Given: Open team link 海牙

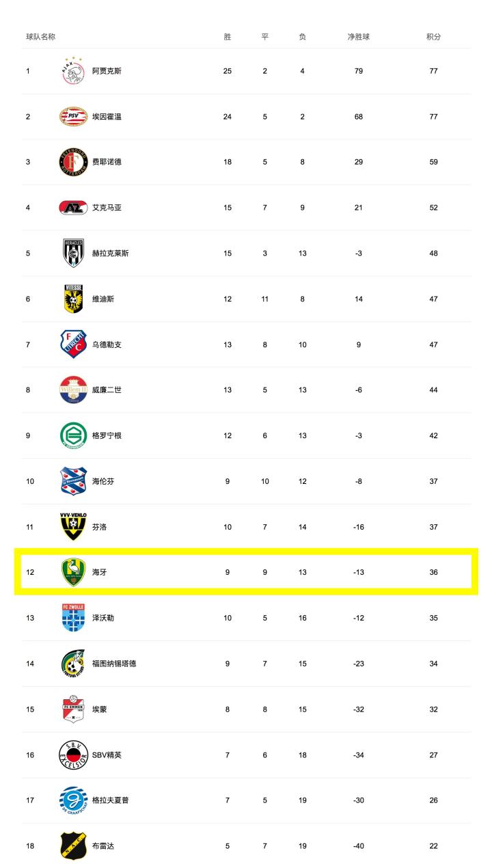Looking at the screenshot, I should pyautogui.click(x=100, y=572).
